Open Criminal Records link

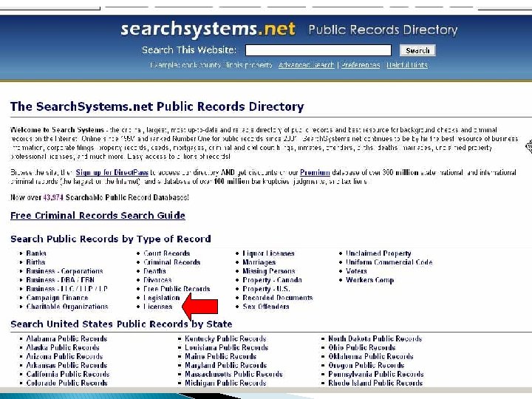point(171,262)
